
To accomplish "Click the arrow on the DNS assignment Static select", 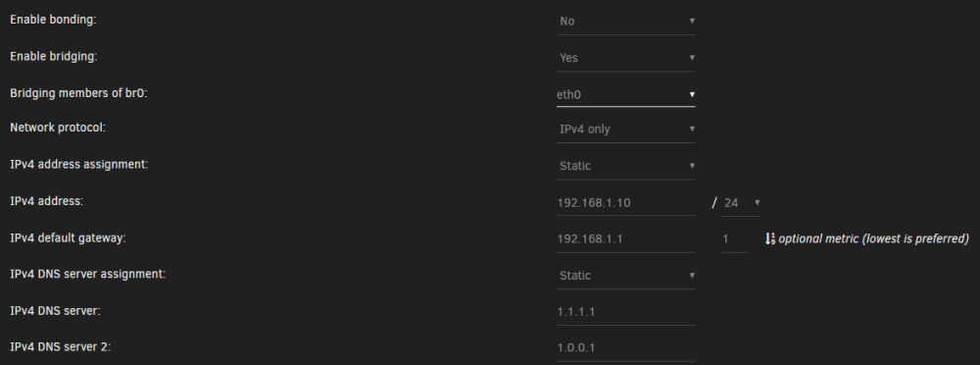I will coord(692,275).
